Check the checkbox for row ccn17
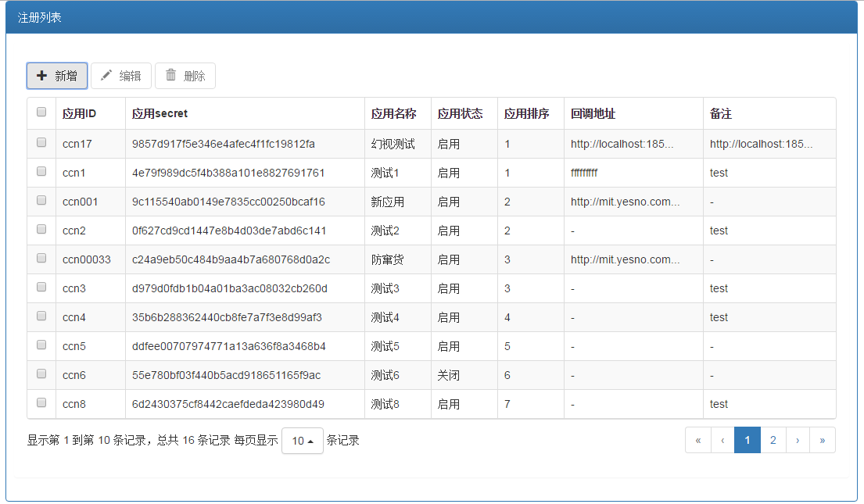 [x=41, y=143]
